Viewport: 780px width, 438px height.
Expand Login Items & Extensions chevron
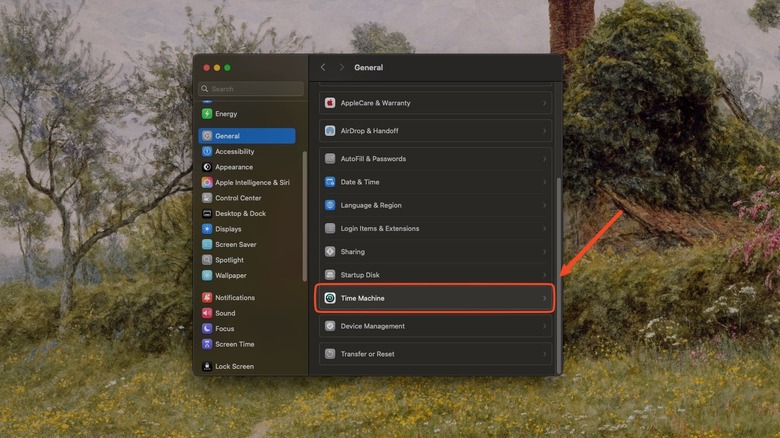(545, 229)
